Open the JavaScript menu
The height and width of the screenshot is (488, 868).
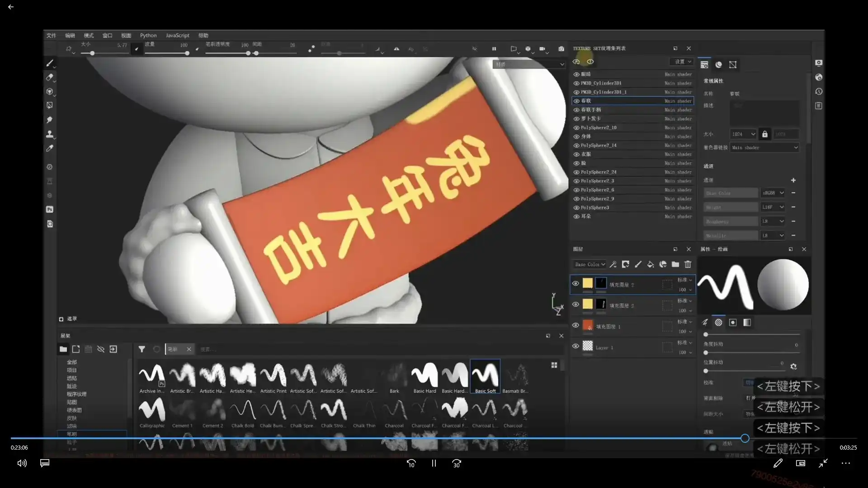(177, 35)
